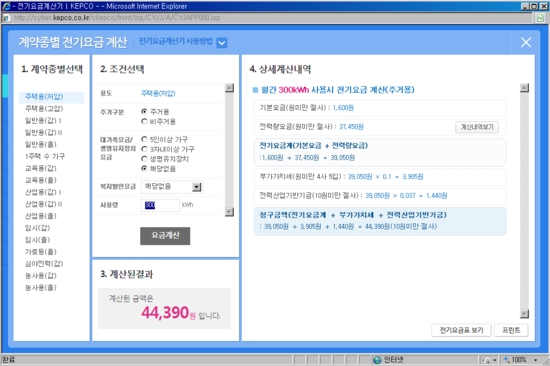
Task: Select 교육용(갑) contract type
Action: click(40, 168)
